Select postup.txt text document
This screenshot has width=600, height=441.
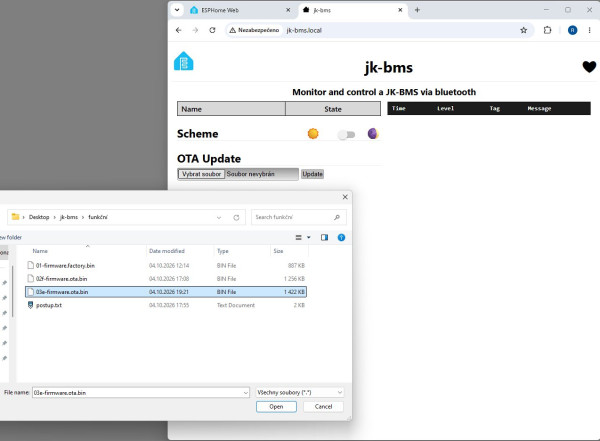coord(166,305)
